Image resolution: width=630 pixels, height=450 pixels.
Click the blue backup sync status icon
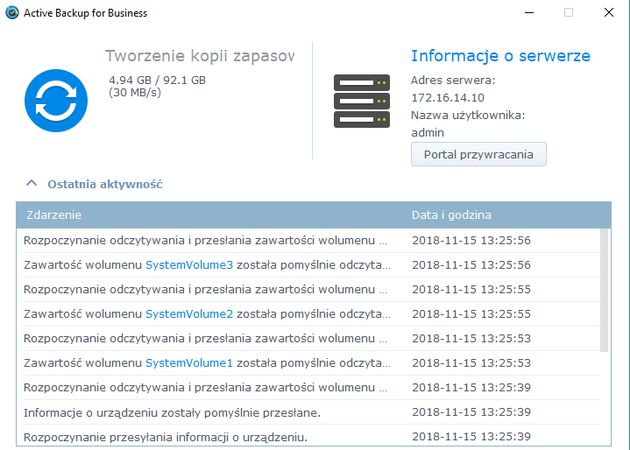click(56, 100)
